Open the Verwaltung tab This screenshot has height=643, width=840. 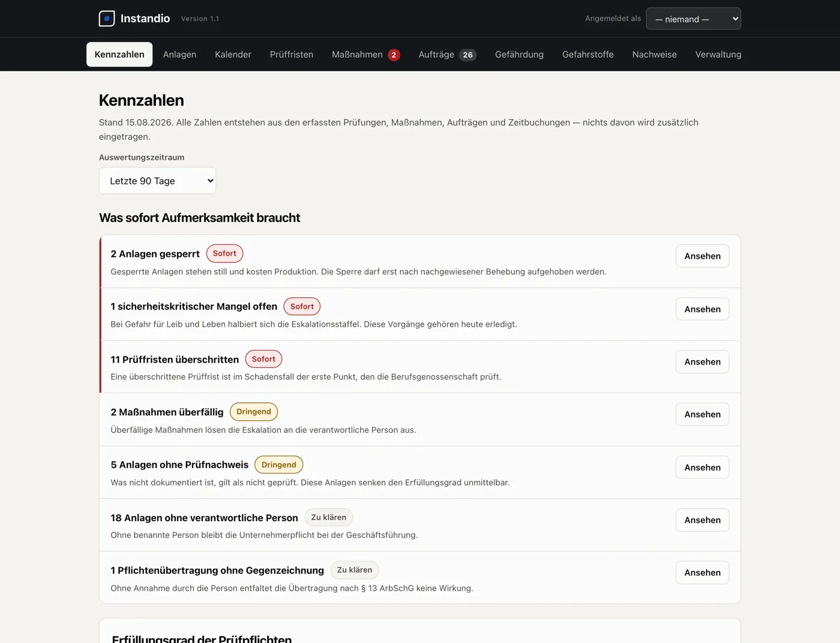click(718, 54)
